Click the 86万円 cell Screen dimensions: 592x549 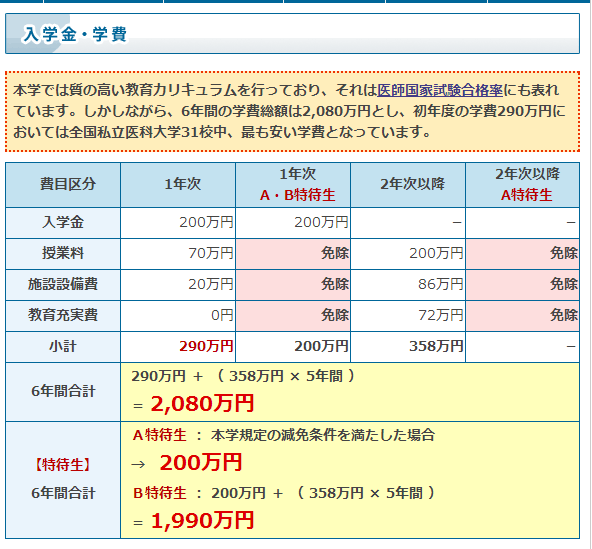408,284
